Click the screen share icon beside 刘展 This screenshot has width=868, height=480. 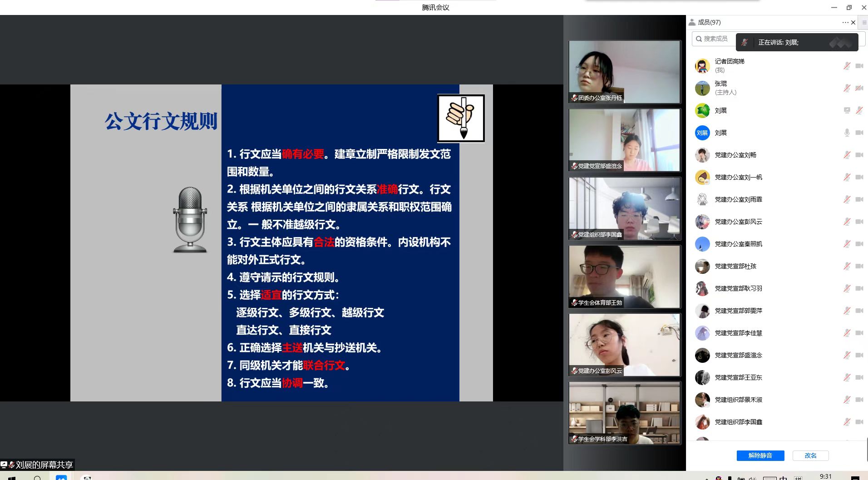847,110
